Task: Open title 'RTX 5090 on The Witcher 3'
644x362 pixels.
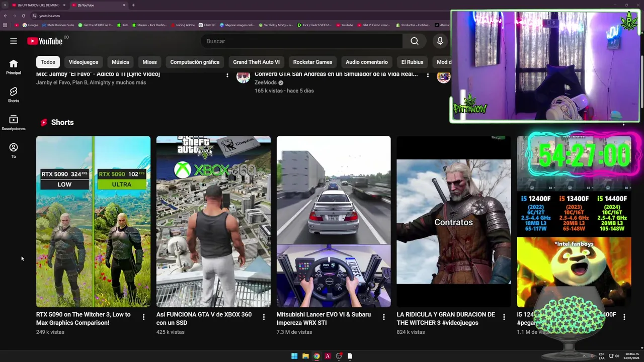Action: pyautogui.click(x=84, y=319)
